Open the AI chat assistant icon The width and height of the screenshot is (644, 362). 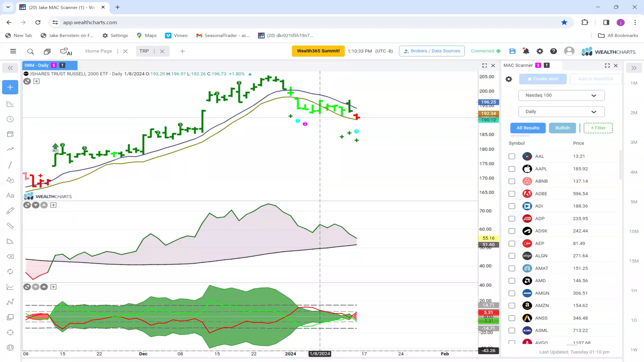[x=66, y=51]
